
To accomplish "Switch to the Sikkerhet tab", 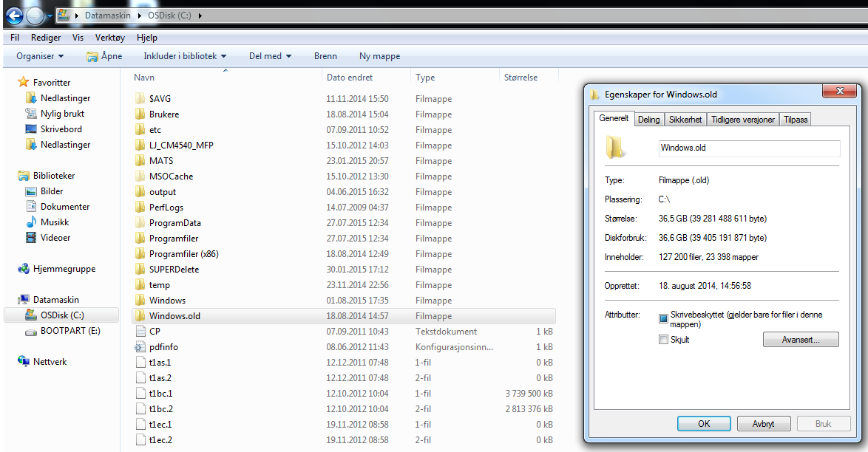I will click(x=685, y=120).
